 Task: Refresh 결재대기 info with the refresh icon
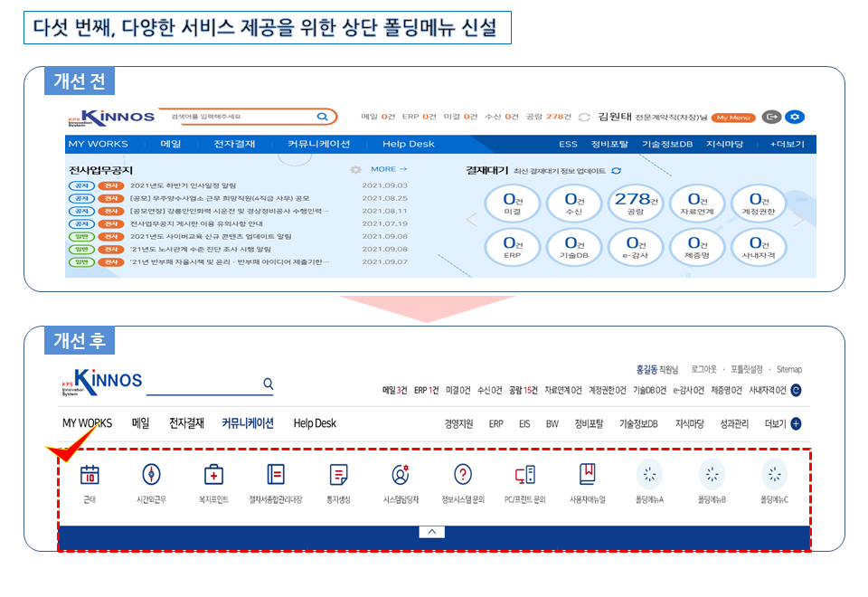point(616,171)
